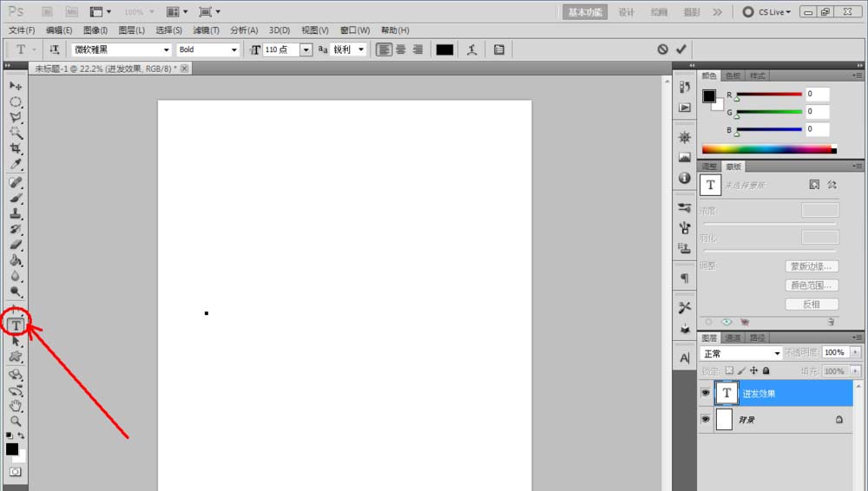The height and width of the screenshot is (491, 868).
Task: Open the 文件(F) menu
Action: click(22, 29)
